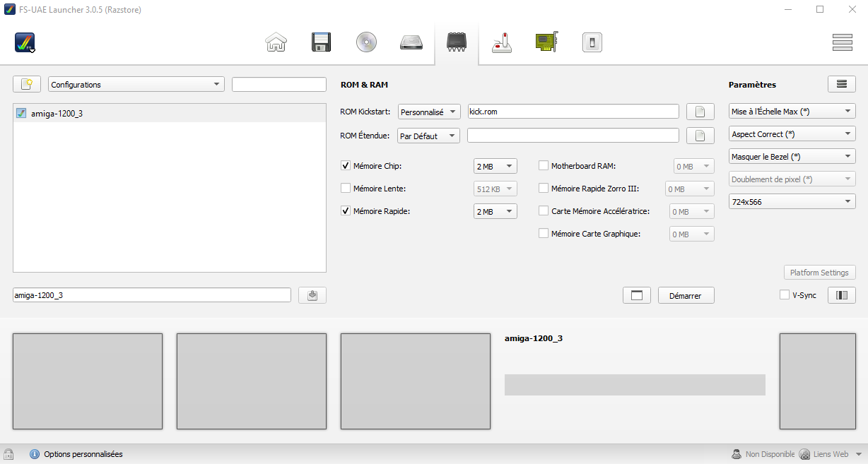Open the Joystick input tab
Viewport: 868px width, 464px height.
(502, 42)
